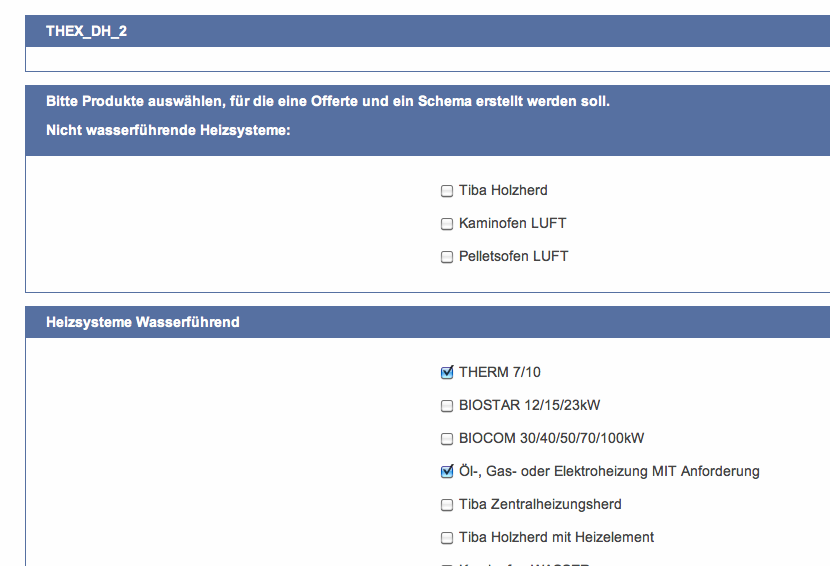Click the BIOSTAR 12/15/23kW label text
830x566 pixels.
pyautogui.click(x=529, y=405)
